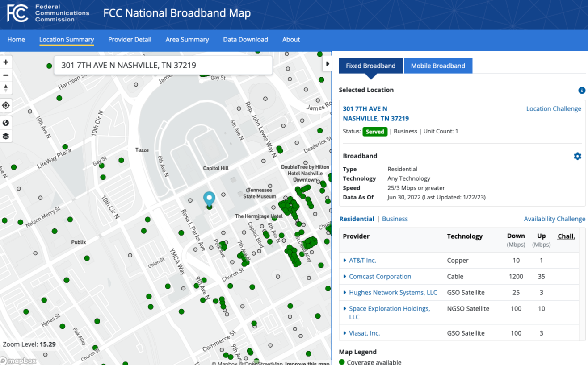Open the map layers stack icon
This screenshot has width=588, height=365.
(x=6, y=136)
